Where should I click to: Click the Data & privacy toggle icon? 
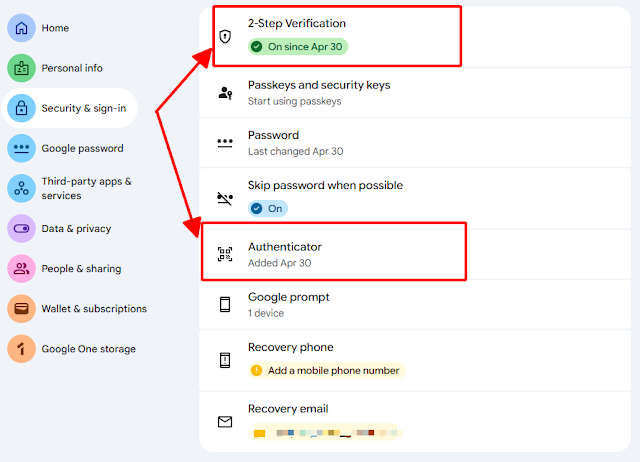[21, 228]
